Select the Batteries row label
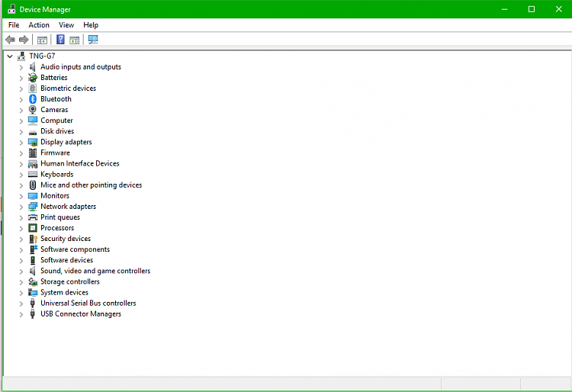Viewport: 572px width, 392px height. 54,77
